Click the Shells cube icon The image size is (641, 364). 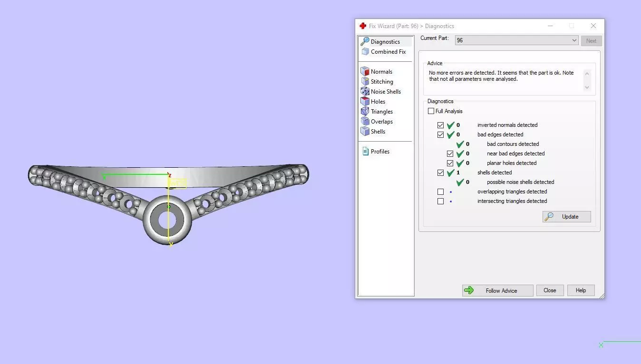pyautogui.click(x=365, y=131)
